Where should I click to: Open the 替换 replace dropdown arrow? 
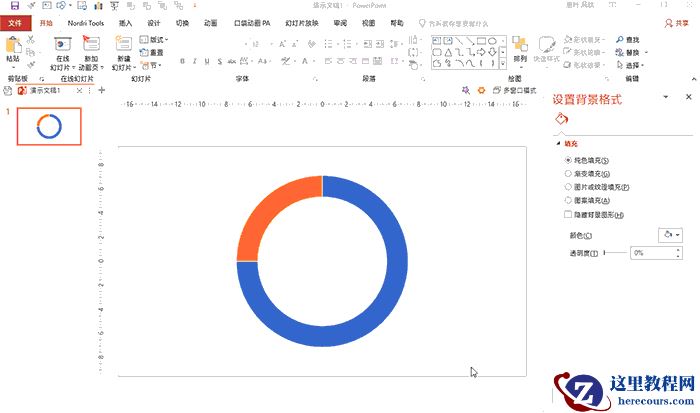pos(646,52)
